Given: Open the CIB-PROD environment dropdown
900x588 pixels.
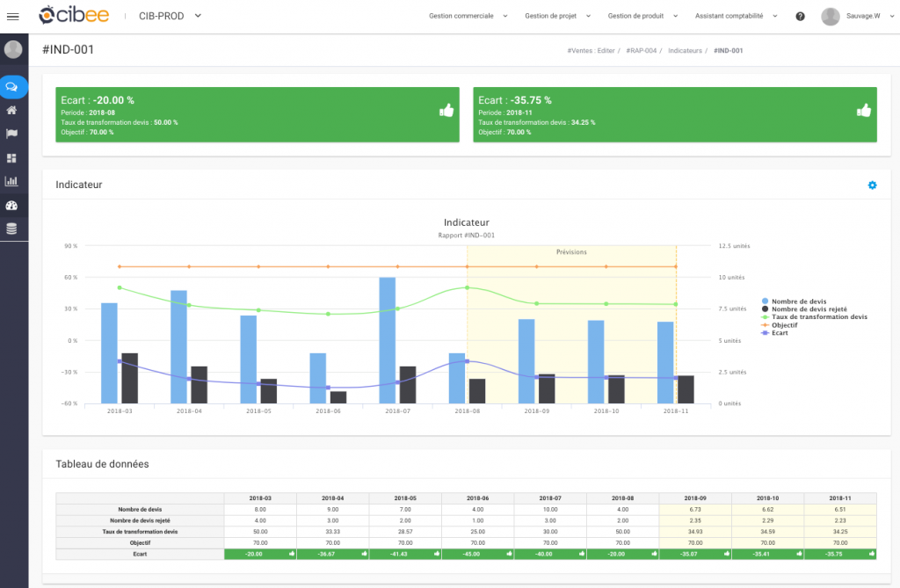Looking at the screenshot, I should (170, 16).
